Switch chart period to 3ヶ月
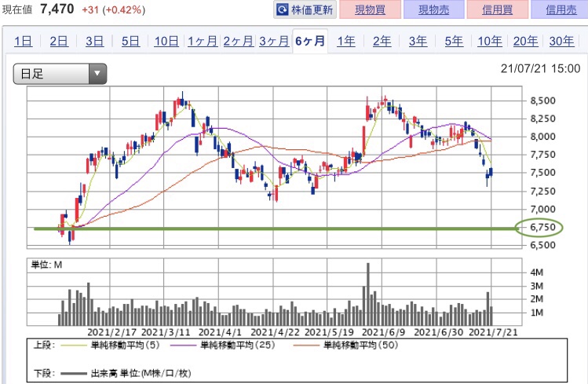Viewport: 588px width, 384px height. (x=274, y=41)
